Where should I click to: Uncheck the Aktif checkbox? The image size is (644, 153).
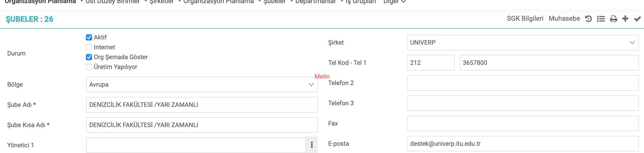tap(89, 37)
